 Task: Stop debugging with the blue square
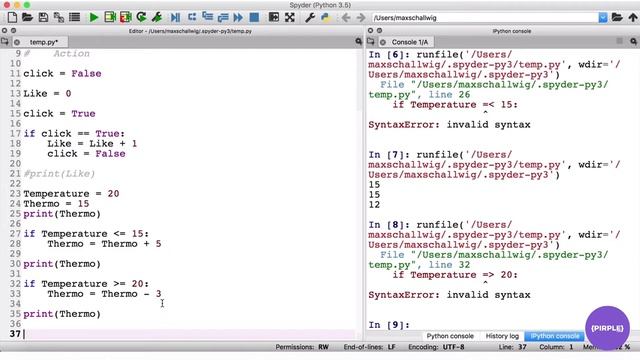[254, 17]
